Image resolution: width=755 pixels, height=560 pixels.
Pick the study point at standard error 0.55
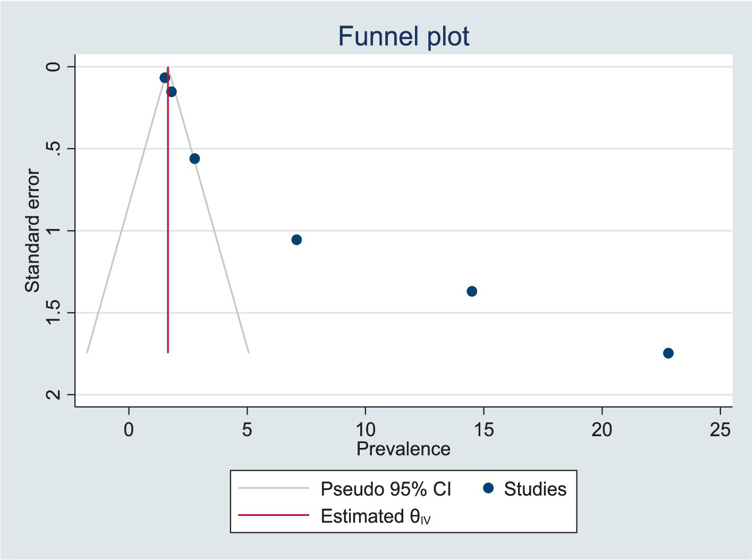click(x=194, y=158)
